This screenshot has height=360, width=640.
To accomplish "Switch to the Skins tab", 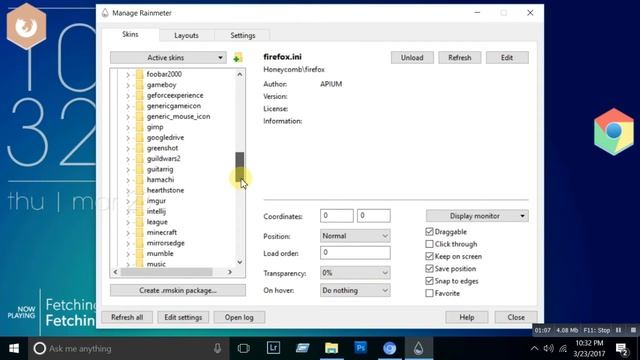I will [x=130, y=34].
